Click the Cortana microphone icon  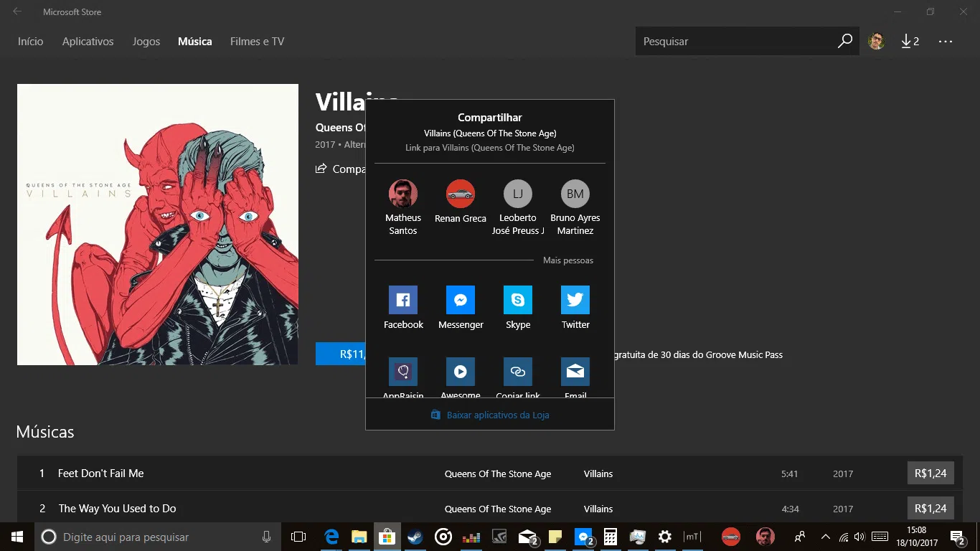point(266,537)
